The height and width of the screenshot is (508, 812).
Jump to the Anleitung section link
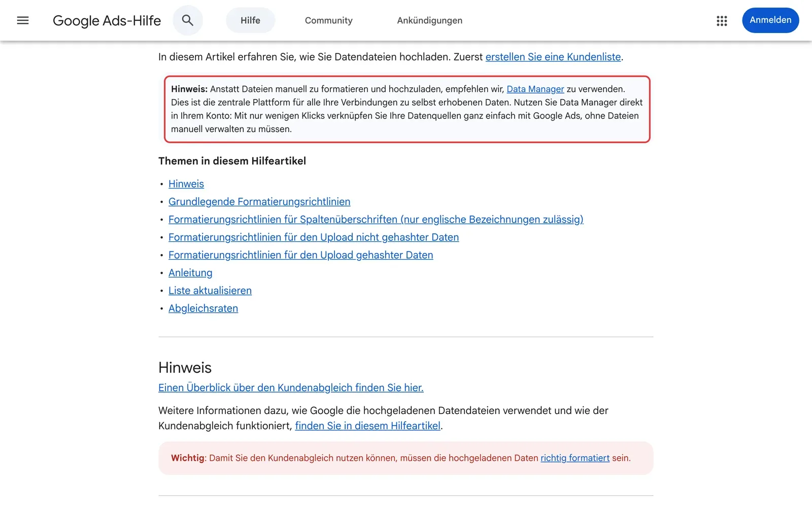click(x=190, y=273)
